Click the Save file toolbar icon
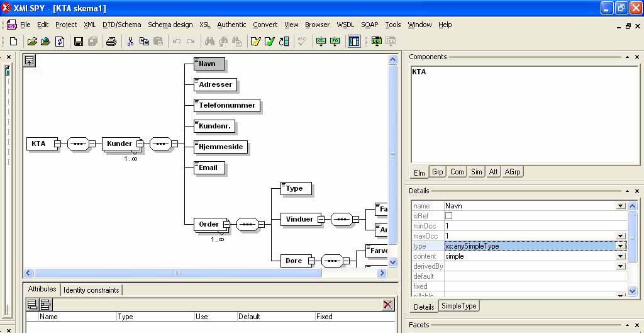Image resolution: width=644 pixels, height=333 pixels. (79, 42)
